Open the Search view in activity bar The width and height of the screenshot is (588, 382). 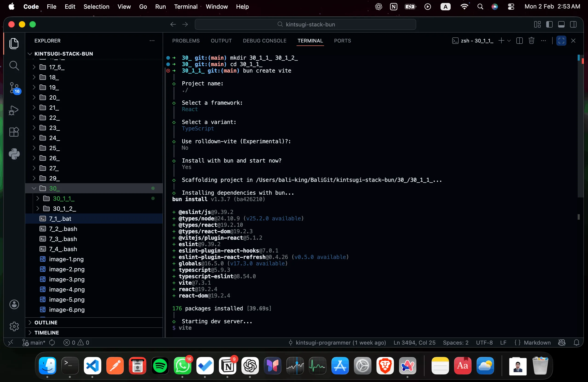pyautogui.click(x=14, y=66)
